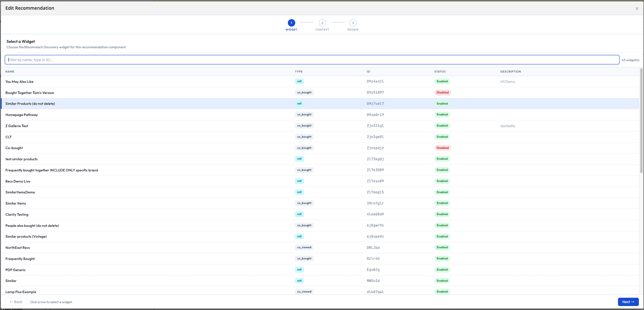The height and width of the screenshot is (310, 644).
Task: Select Lamp Plus Example widget
Action: (320, 291)
